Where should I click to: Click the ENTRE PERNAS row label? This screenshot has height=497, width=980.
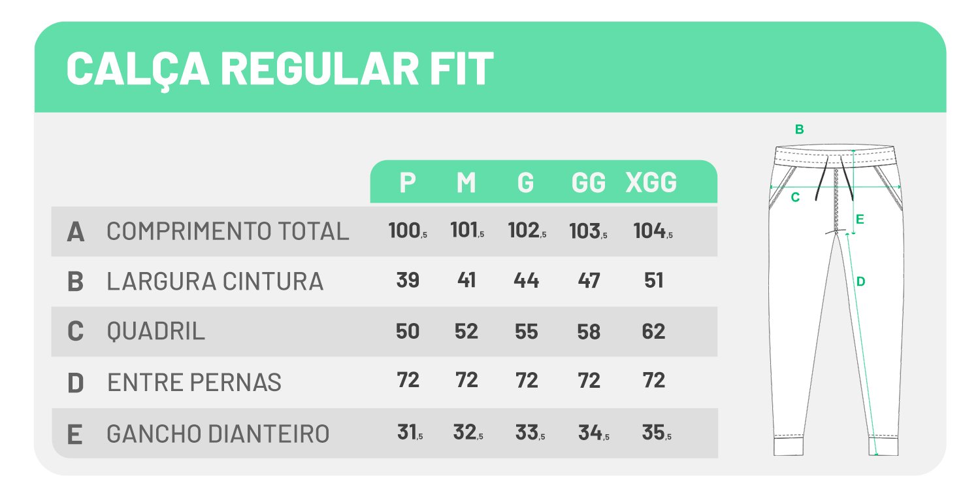pyautogui.click(x=194, y=382)
